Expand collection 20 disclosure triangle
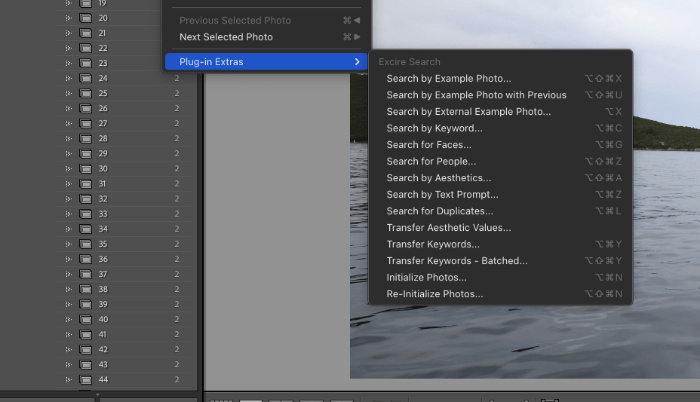This screenshot has height=402, width=700. click(68, 18)
